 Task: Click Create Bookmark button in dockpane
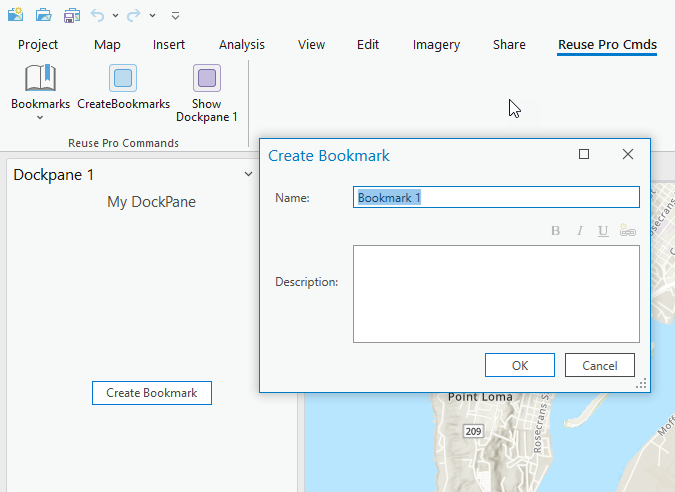[x=152, y=393]
